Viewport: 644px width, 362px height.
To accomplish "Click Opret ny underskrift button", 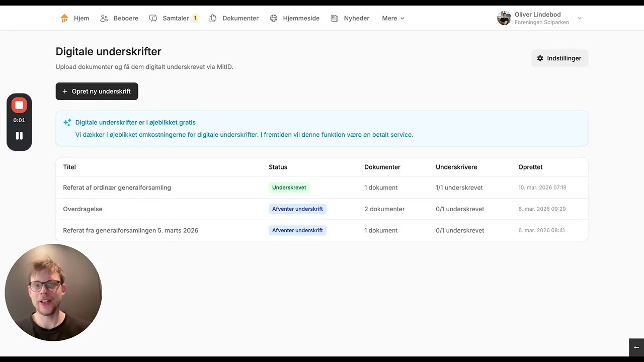I will coord(97,91).
